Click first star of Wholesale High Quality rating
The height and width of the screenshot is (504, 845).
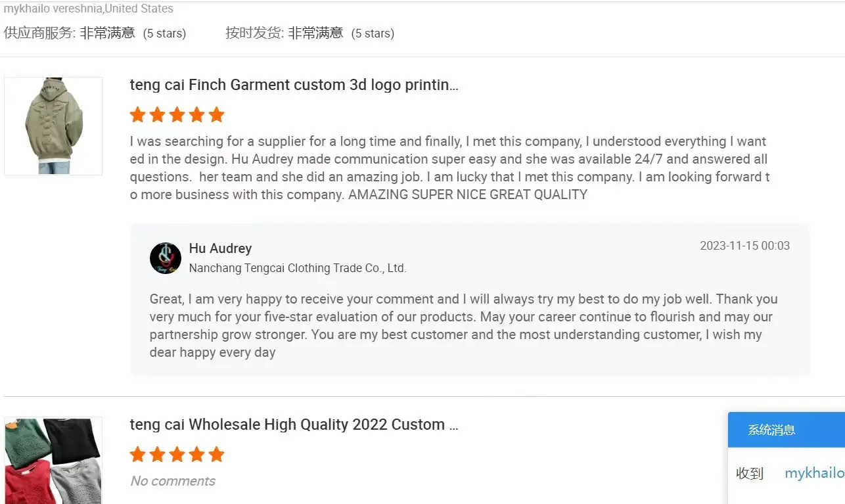[x=137, y=454]
